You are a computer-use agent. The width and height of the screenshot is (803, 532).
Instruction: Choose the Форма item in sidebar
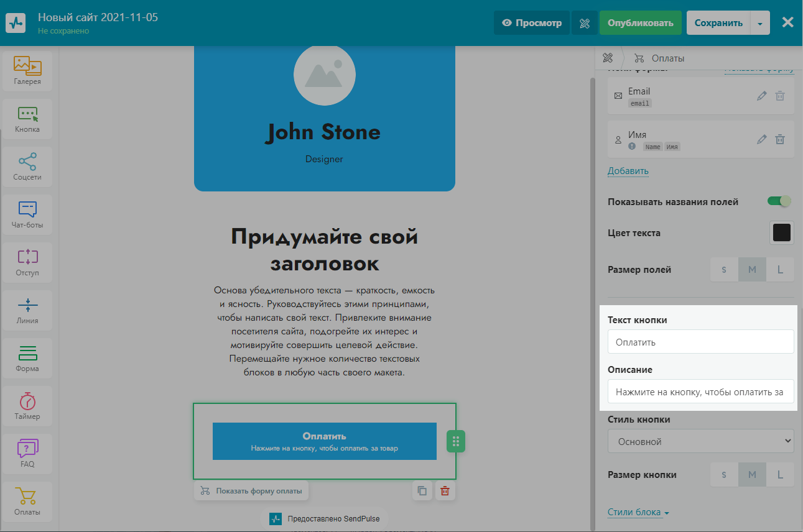point(27,358)
